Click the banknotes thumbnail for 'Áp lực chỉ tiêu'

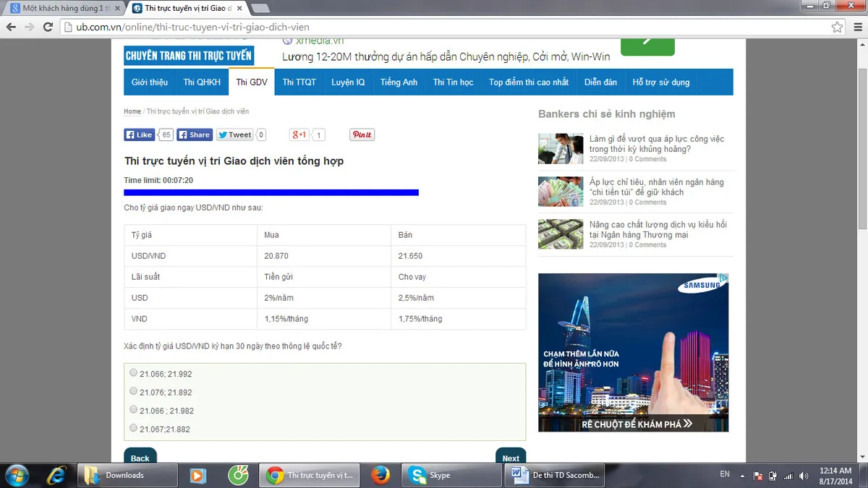pyautogui.click(x=561, y=192)
